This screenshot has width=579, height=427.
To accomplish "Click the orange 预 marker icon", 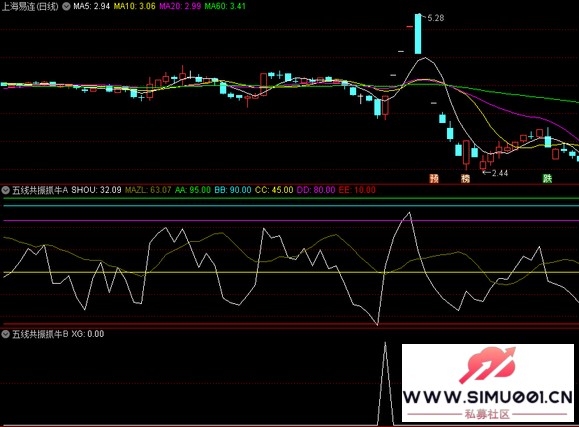I will [x=434, y=179].
